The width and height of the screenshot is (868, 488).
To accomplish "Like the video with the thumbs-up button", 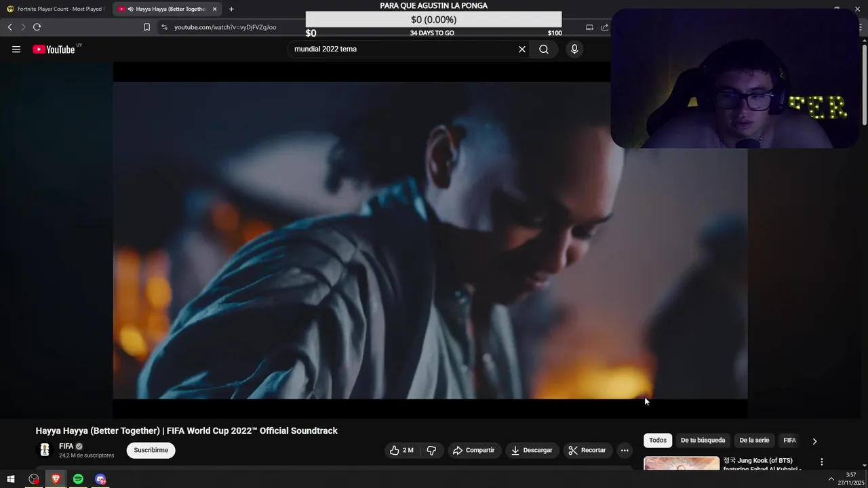I will [401, 450].
